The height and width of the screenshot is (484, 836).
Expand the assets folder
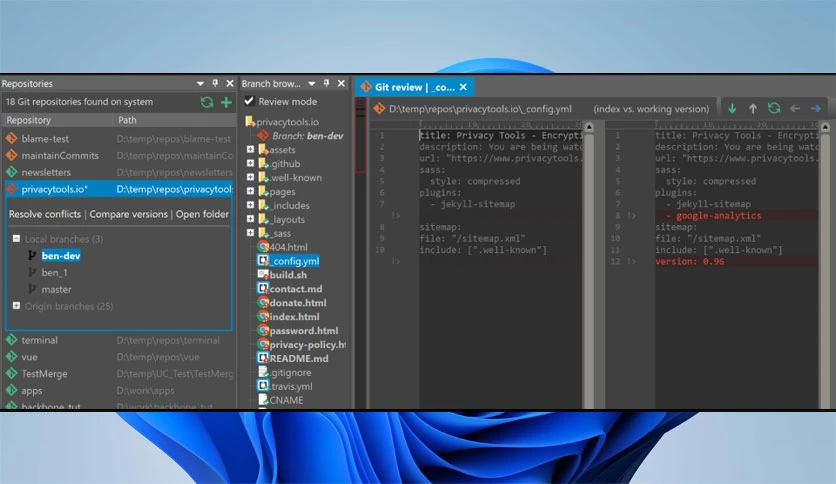click(250, 150)
